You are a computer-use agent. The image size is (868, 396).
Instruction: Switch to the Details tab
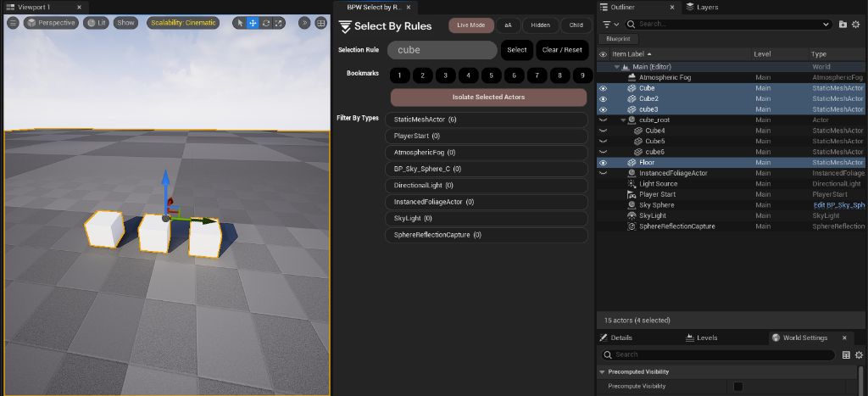(615, 337)
